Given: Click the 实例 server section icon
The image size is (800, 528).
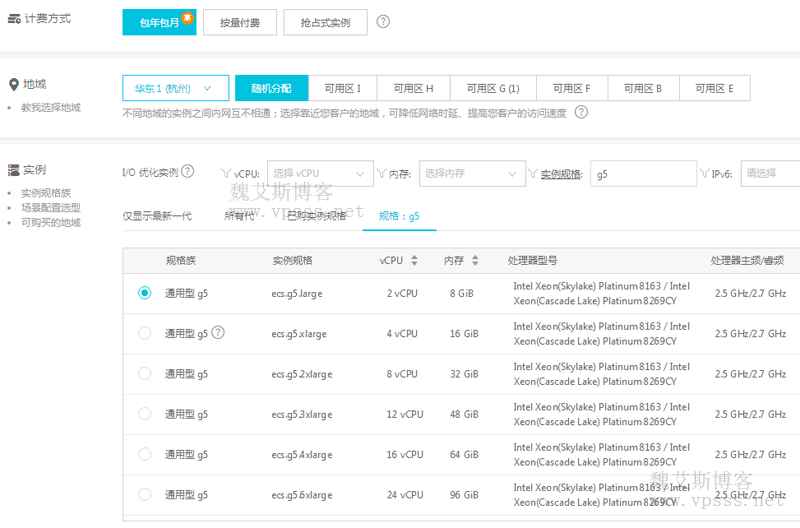Looking at the screenshot, I should click(14, 170).
